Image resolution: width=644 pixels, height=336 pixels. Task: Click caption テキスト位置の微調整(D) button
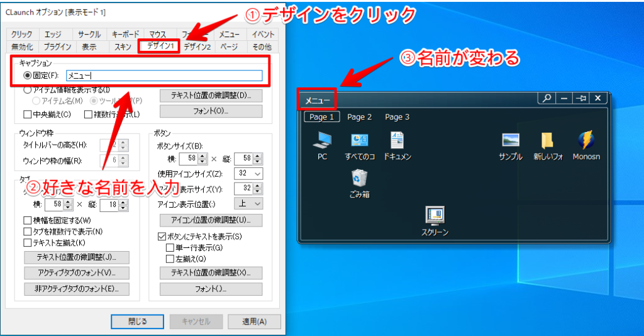click(x=211, y=95)
